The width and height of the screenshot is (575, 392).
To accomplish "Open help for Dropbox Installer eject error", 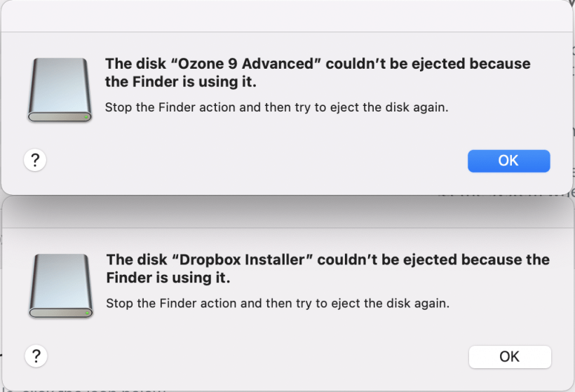I will (35, 356).
